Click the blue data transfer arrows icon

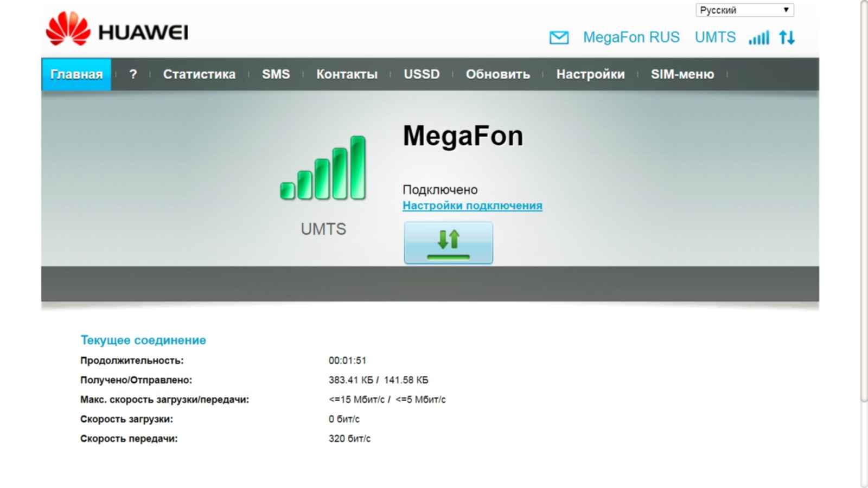tap(787, 37)
